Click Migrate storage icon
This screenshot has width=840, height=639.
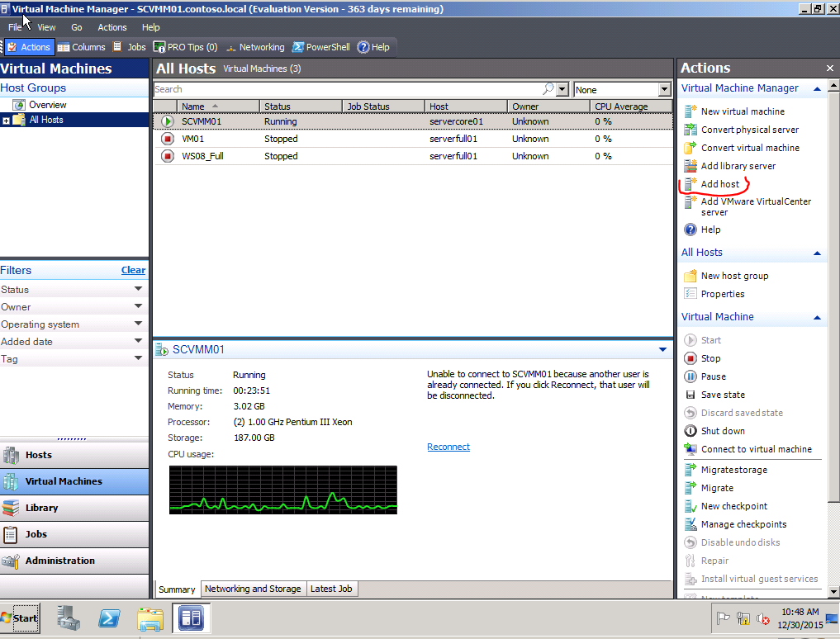point(691,470)
